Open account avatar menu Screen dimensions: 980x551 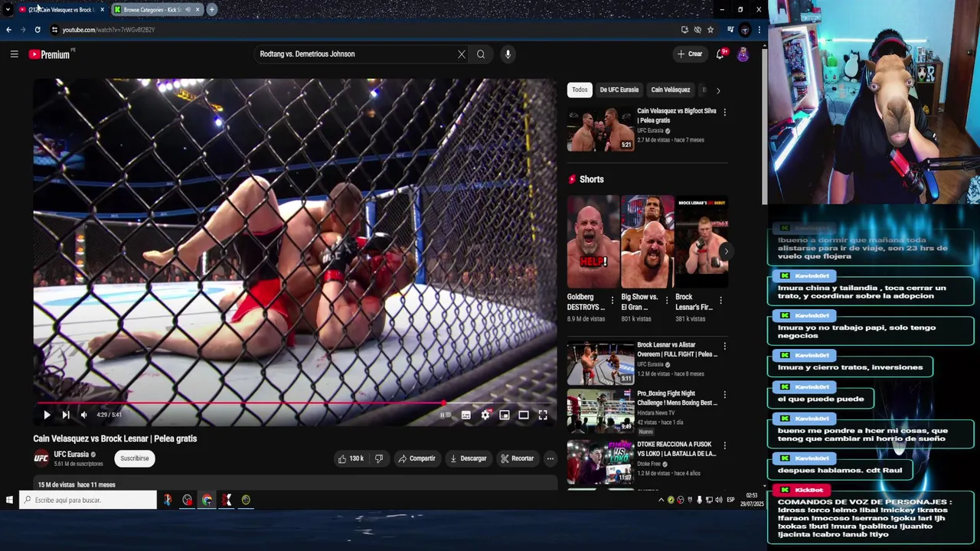(x=743, y=54)
